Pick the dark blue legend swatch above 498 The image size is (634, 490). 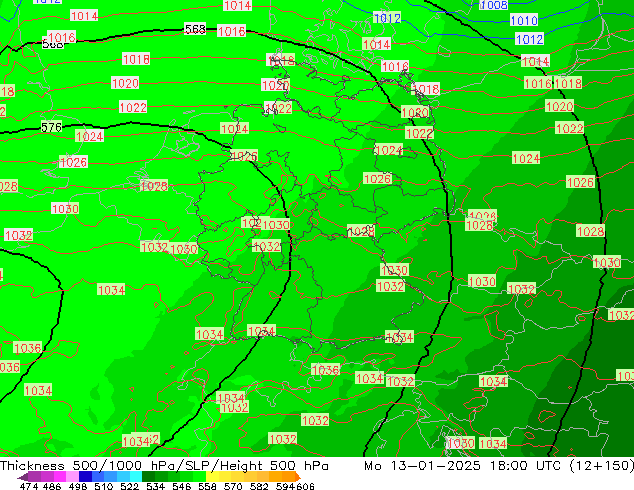(x=84, y=477)
